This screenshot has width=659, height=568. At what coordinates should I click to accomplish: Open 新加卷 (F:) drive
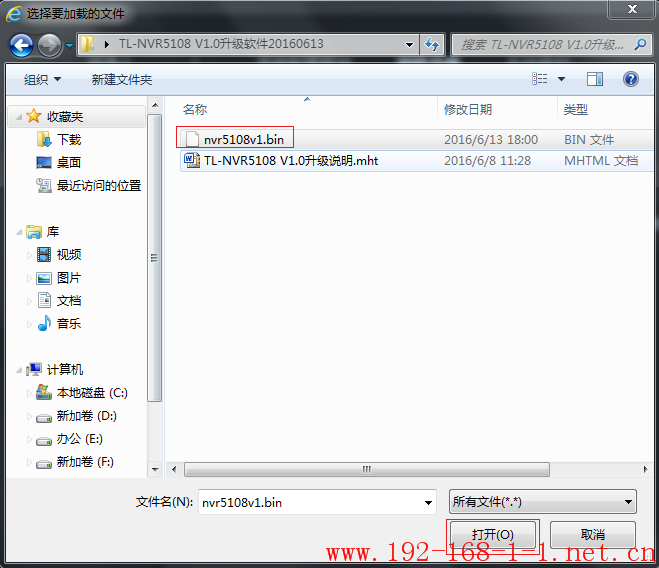tap(85, 462)
